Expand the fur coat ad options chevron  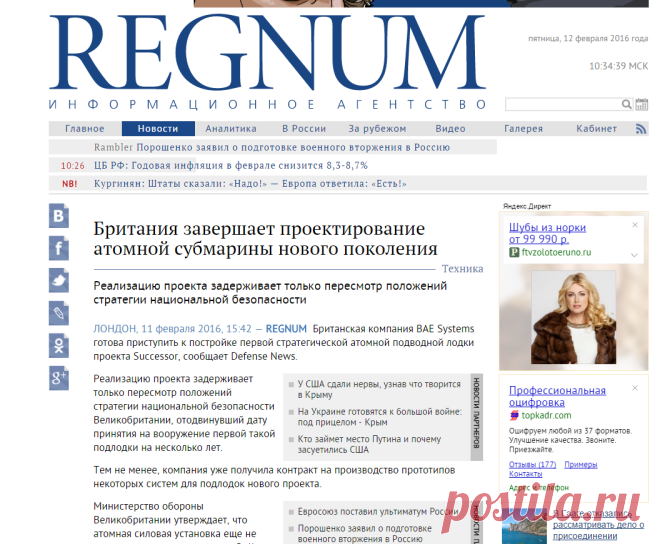(635, 255)
